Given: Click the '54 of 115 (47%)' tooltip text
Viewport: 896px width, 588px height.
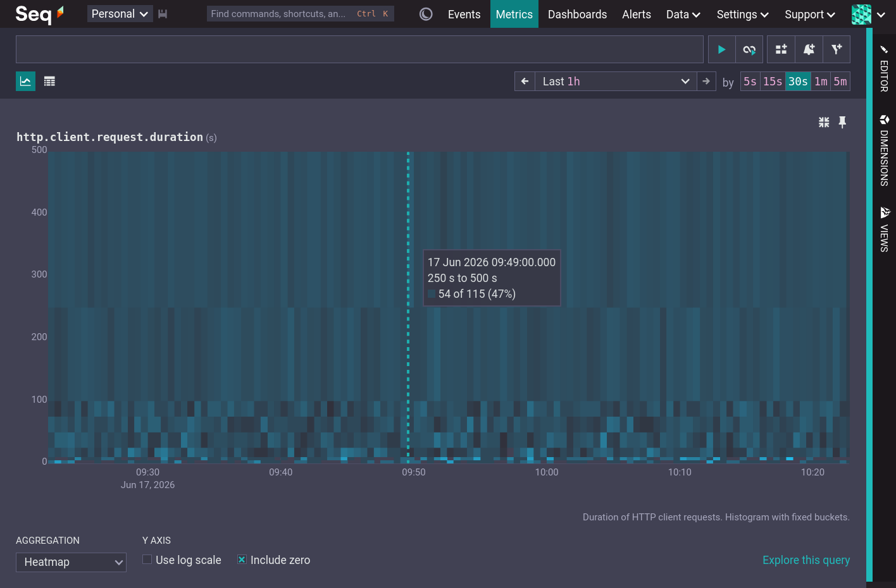Looking at the screenshot, I should 476,294.
